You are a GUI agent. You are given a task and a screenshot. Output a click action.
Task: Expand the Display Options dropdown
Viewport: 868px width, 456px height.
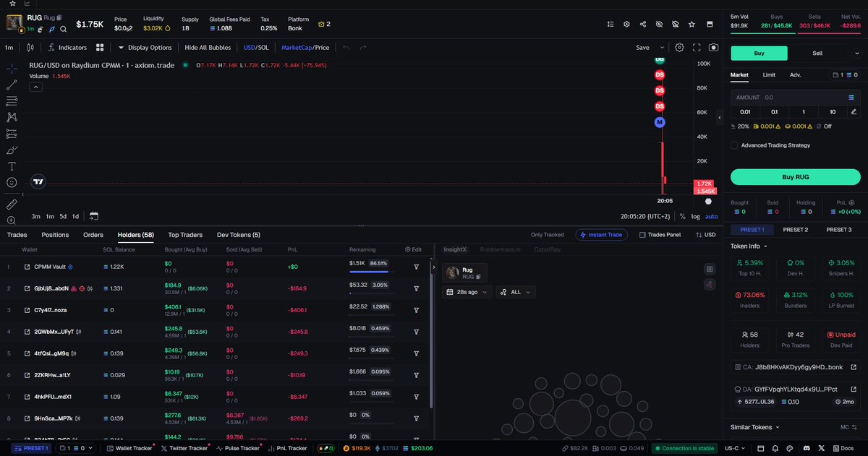(145, 48)
